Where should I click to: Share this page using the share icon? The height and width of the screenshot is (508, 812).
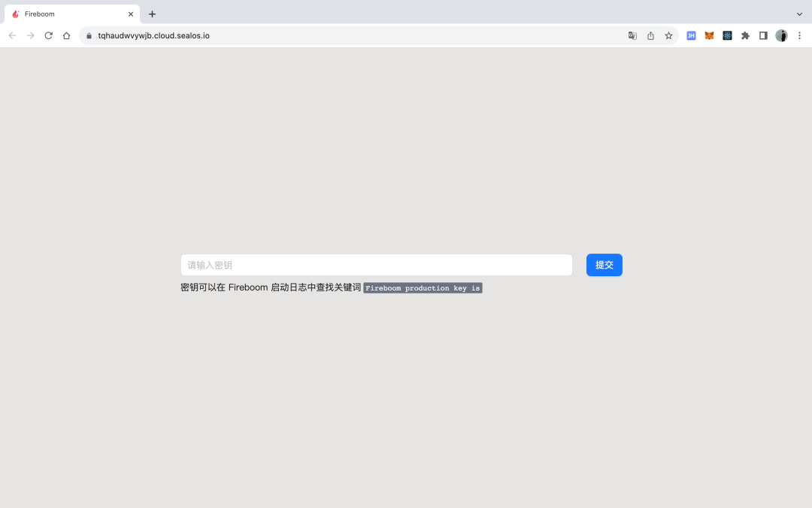tap(650, 36)
